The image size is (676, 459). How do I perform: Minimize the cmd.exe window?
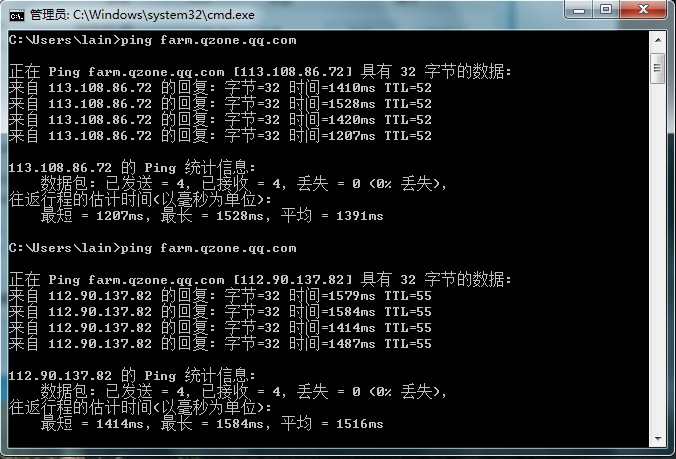[x=580, y=11]
